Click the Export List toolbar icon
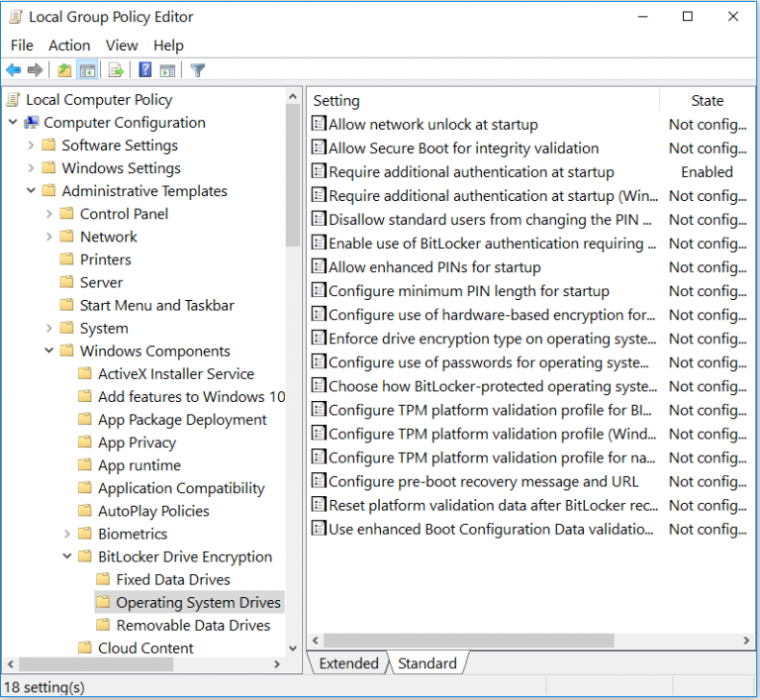 (x=117, y=70)
